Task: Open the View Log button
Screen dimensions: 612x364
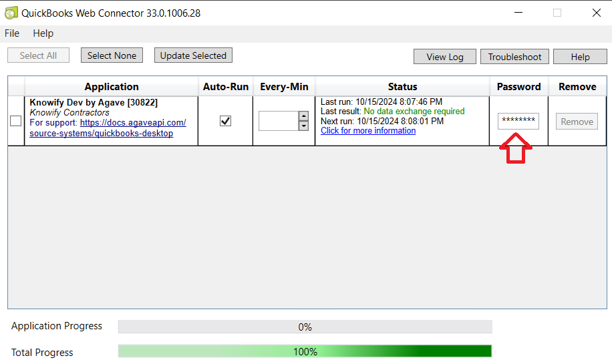Action: 444,57
